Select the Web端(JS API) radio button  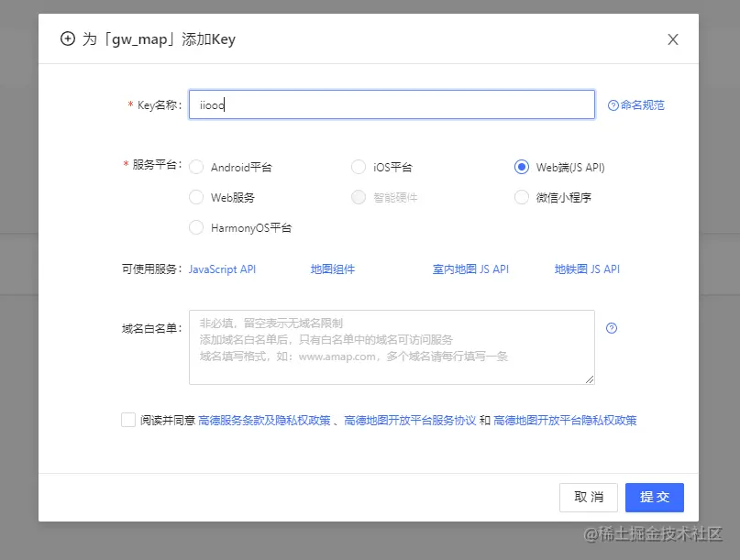[522, 167]
